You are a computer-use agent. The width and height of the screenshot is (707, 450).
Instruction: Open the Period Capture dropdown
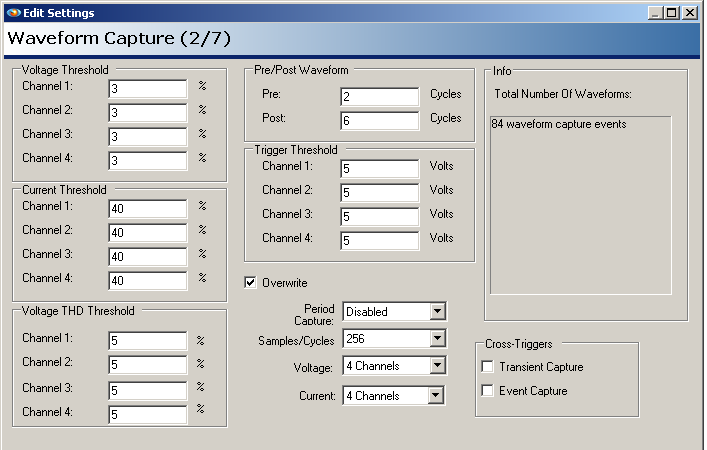394,311
